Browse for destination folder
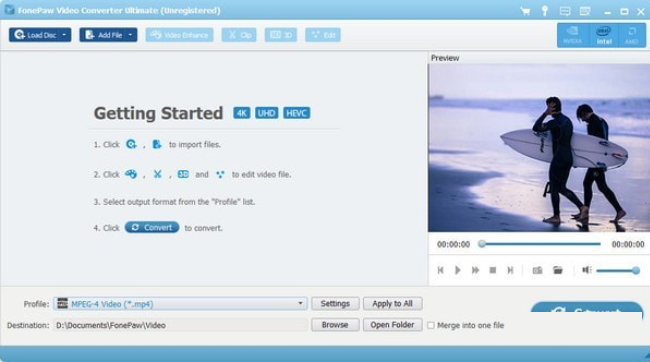Image resolution: width=650 pixels, height=362 pixels. pos(335,325)
